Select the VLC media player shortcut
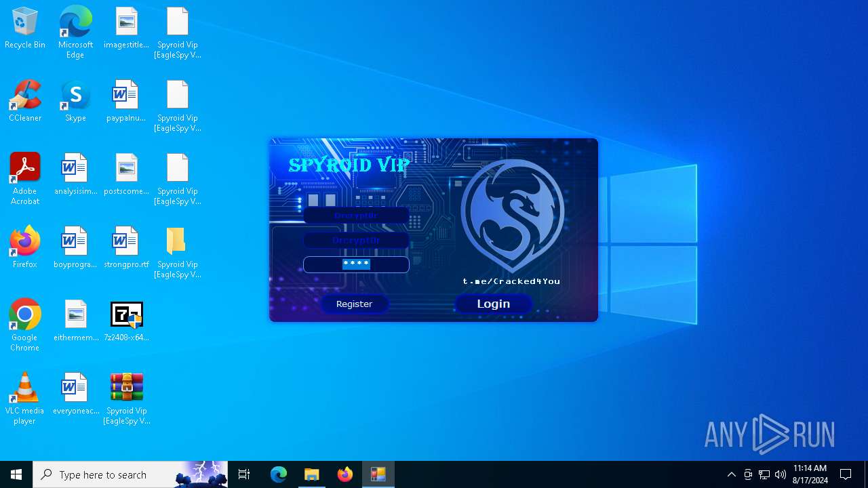The width and height of the screenshot is (868, 488). 25,399
